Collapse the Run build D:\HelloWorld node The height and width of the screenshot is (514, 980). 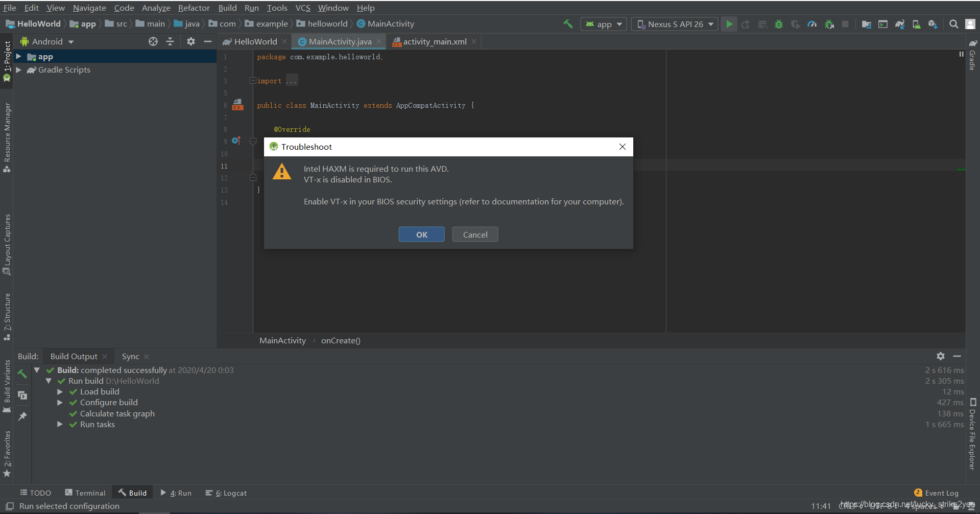[49, 381]
